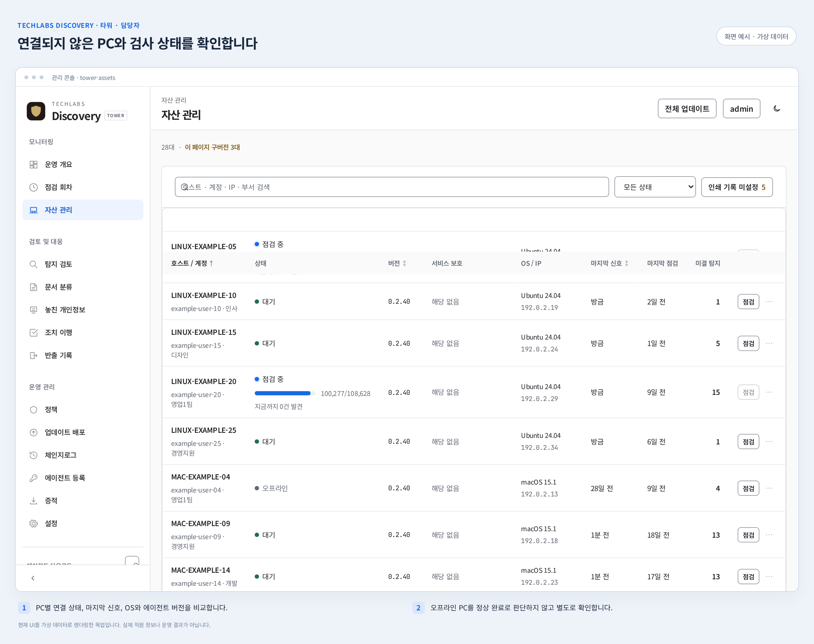The width and height of the screenshot is (814, 644).
Task: Click the 오프라인 status of MAC-EXAMPLE-04
Action: point(271,488)
